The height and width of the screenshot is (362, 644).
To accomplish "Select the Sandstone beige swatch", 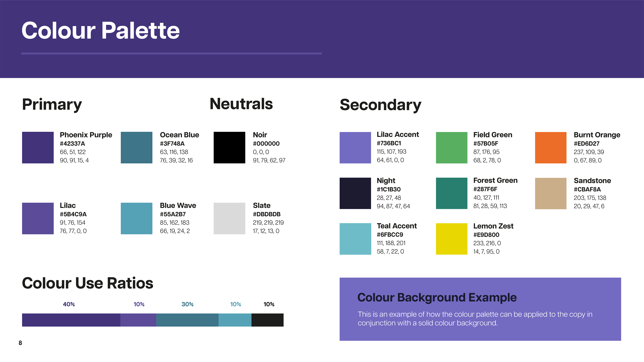I will tap(551, 193).
